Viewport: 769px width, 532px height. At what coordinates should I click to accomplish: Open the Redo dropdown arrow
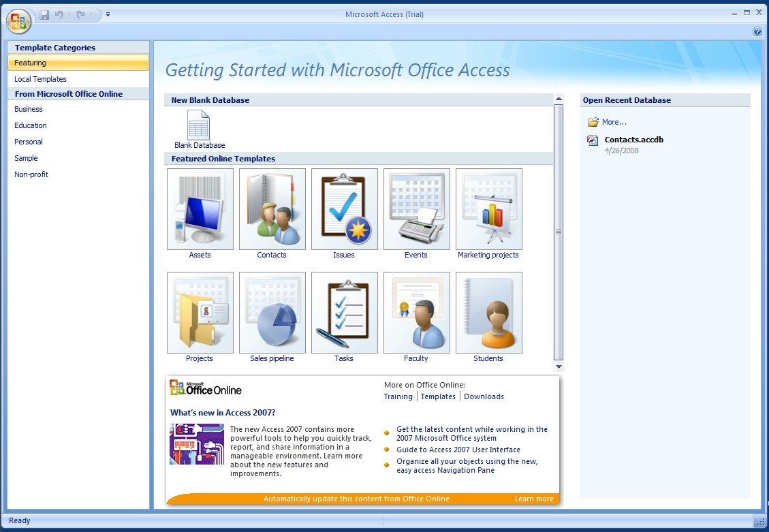point(91,14)
